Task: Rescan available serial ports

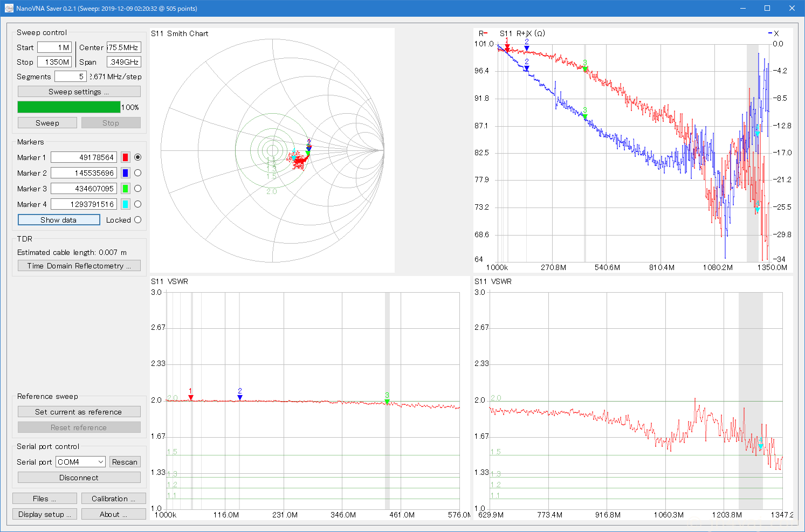Action: pos(125,462)
